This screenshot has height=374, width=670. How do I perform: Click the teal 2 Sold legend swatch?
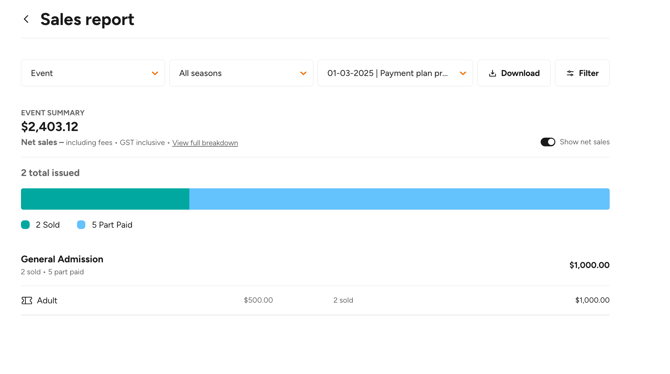25,225
